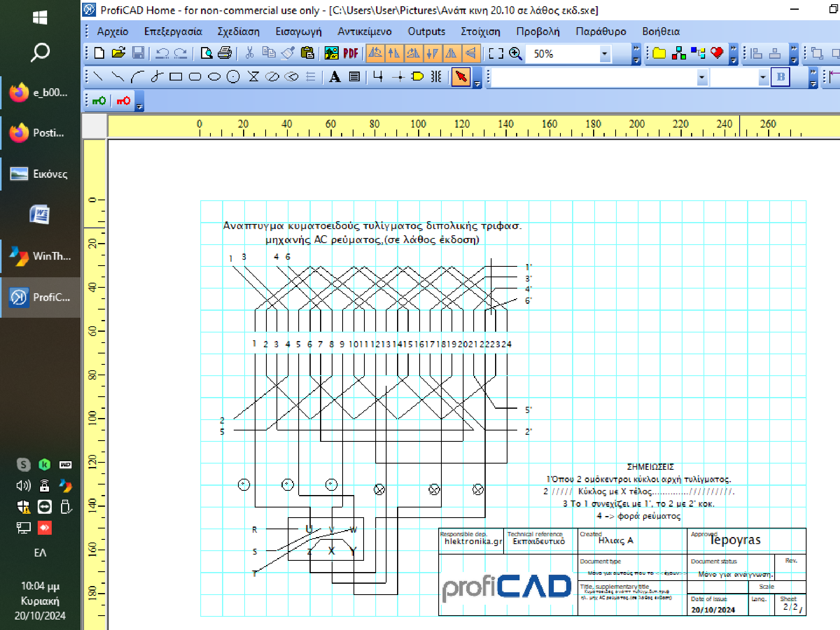The width and height of the screenshot is (840, 630).
Task: Toggle the Bold B button
Action: click(780, 77)
